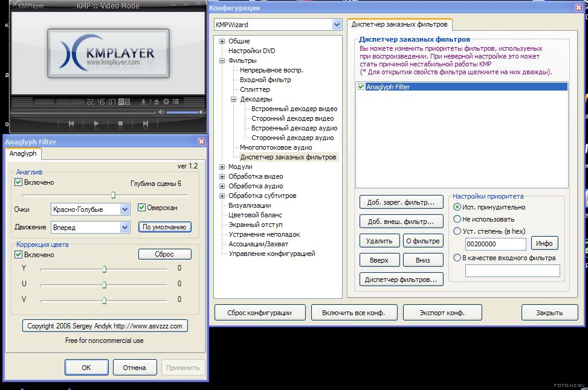Select the Anaglyph tab
588x390 pixels.
tap(23, 153)
